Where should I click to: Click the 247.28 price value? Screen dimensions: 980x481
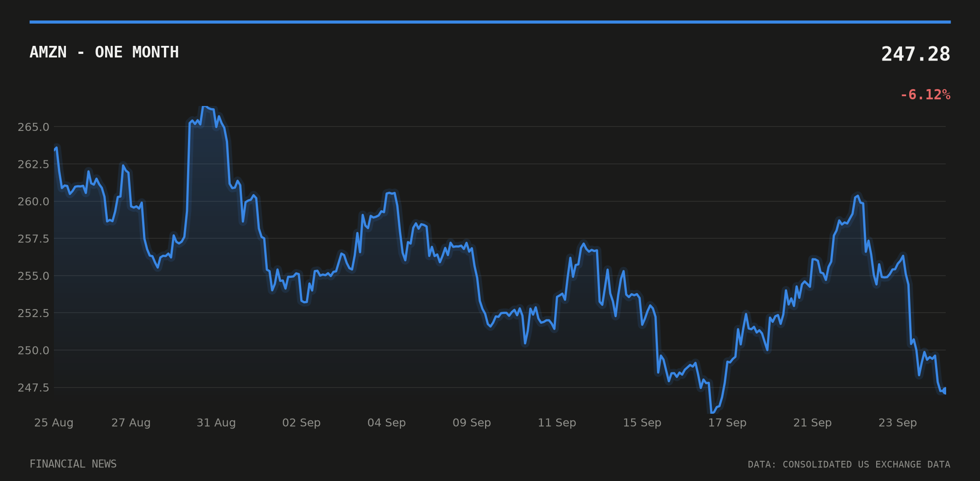[915, 54]
